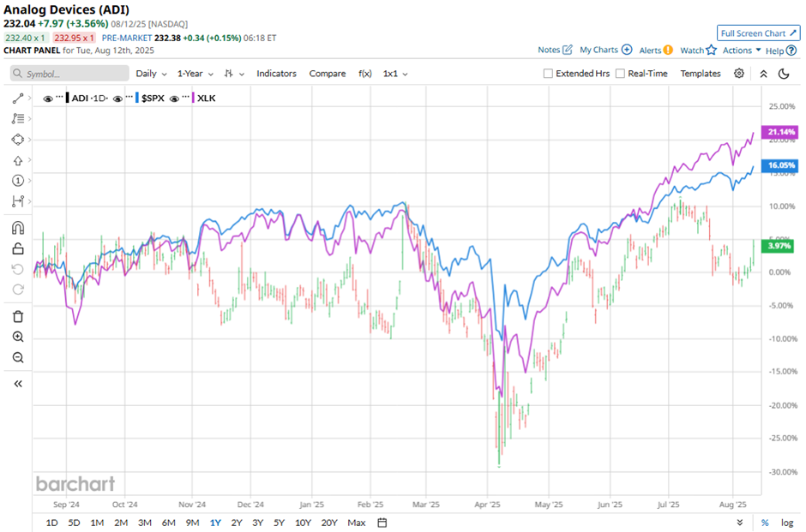This screenshot has width=806, height=532.
Task: Expand bottom panel with double-down chevrons
Action: (740, 523)
